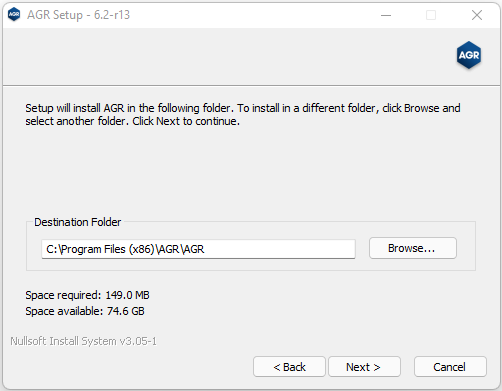Open the Browse... folder picker
This screenshot has height=391, width=502.
pyautogui.click(x=413, y=248)
